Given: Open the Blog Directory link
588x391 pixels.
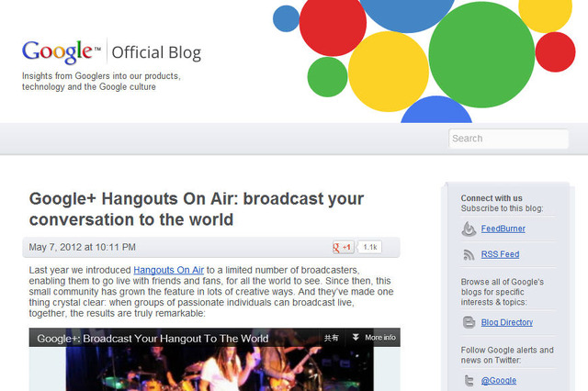Looking at the screenshot, I should (x=506, y=322).
